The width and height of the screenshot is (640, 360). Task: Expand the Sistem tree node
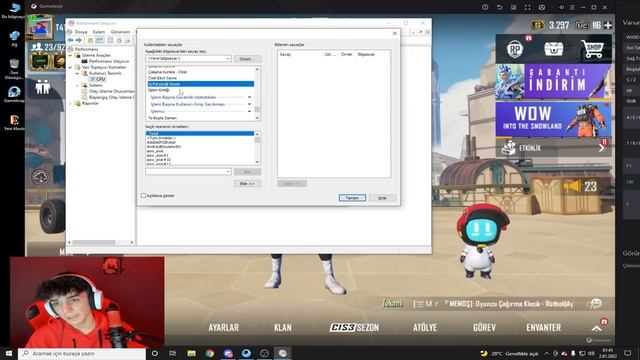(77, 85)
